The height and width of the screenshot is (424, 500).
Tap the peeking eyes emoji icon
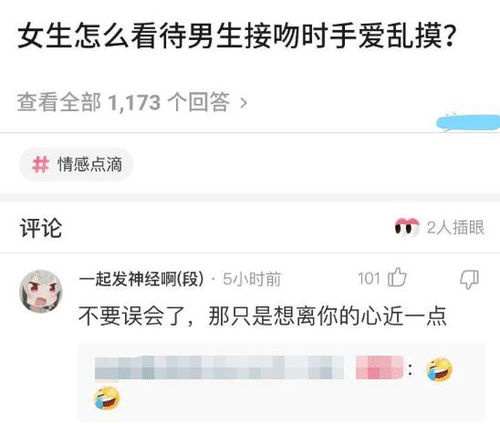(407, 227)
